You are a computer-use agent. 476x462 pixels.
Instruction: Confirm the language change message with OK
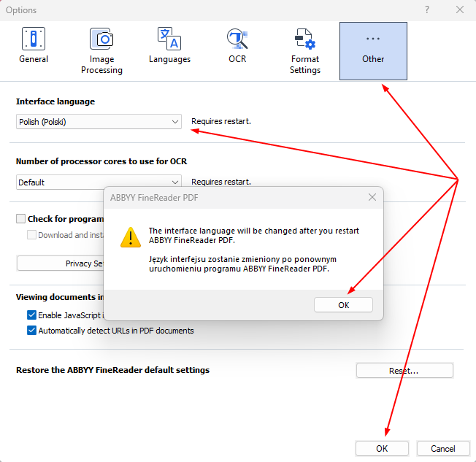click(x=343, y=305)
